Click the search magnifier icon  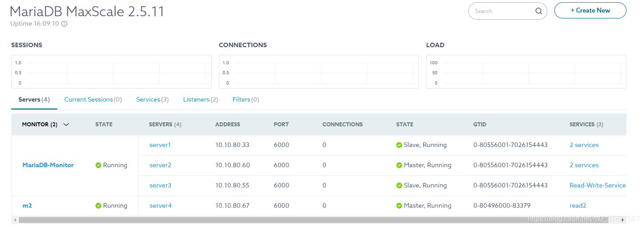(x=539, y=11)
